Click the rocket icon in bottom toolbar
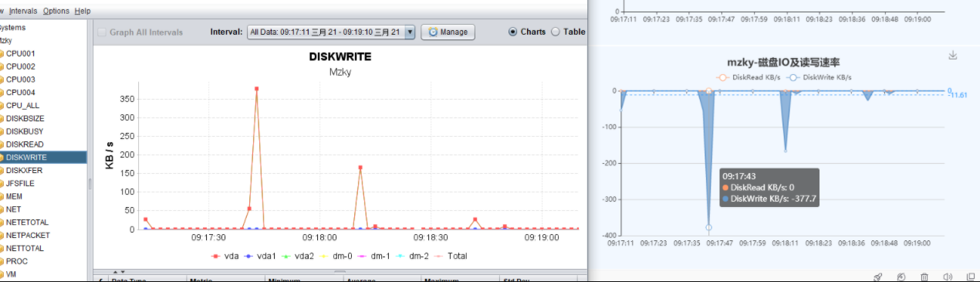The image size is (980, 282). [x=877, y=277]
